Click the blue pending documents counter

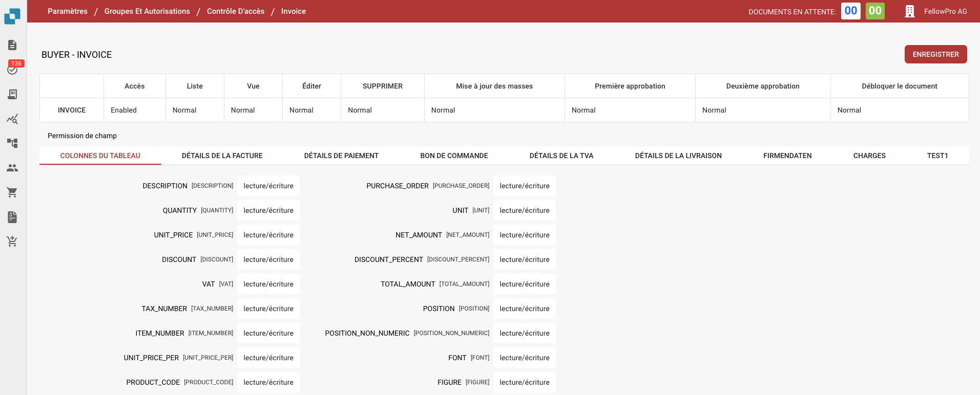(x=850, y=11)
